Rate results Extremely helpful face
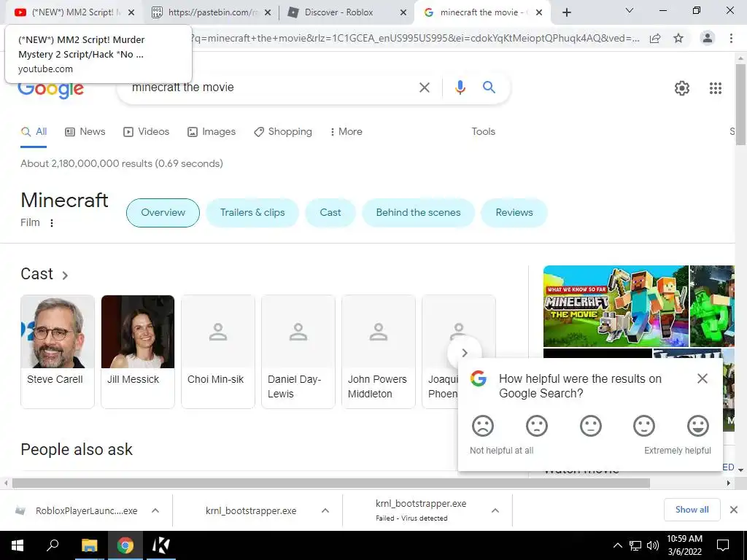This screenshot has height=560, width=747. (x=698, y=426)
